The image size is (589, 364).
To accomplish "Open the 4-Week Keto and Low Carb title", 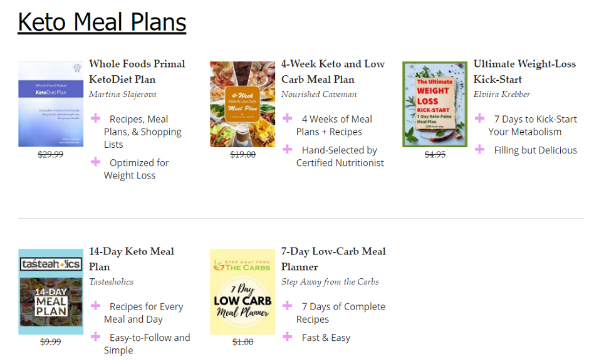I will [333, 71].
